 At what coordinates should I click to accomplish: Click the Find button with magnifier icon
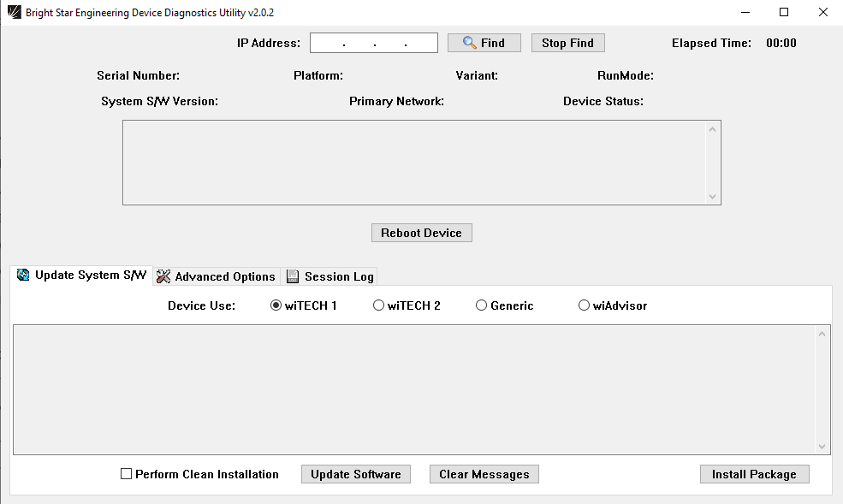(x=484, y=43)
